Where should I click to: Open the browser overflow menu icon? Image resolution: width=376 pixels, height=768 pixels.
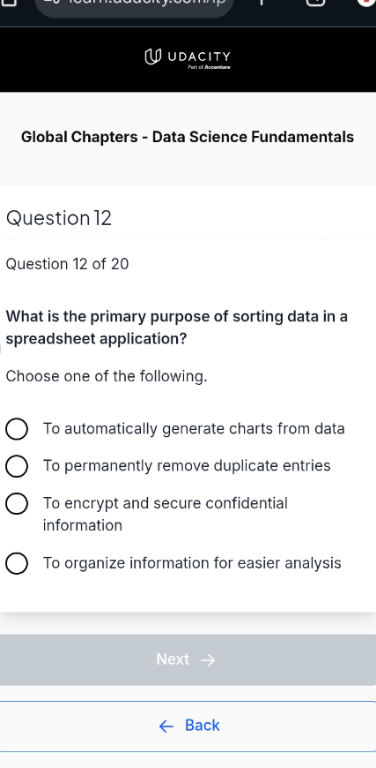366,2
